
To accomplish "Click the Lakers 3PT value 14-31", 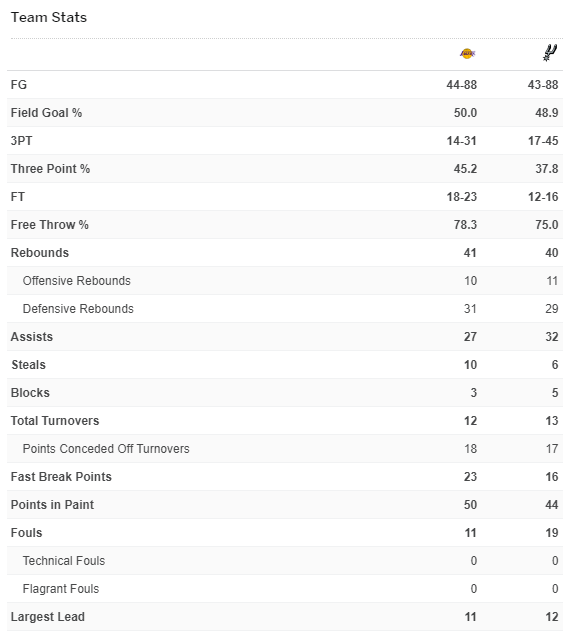I will (x=462, y=141).
